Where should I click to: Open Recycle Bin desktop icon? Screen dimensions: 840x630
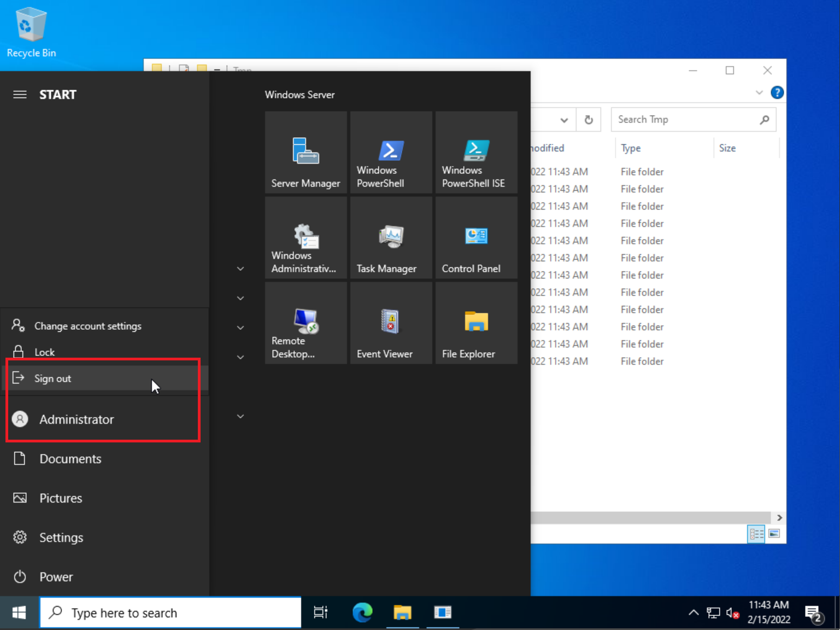tap(31, 32)
